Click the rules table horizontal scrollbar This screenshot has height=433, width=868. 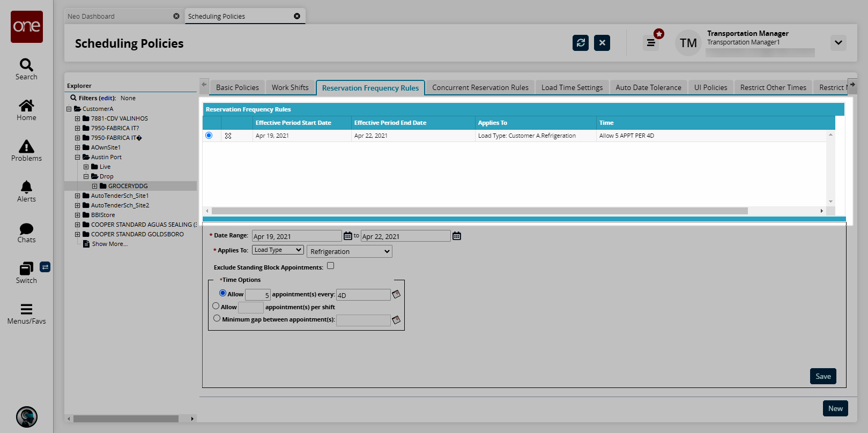[x=479, y=211]
